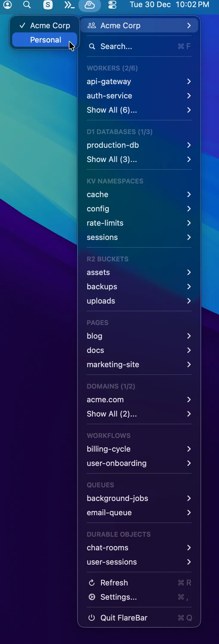This screenshot has height=644, width=219.
Task: Click the power icon next to Quit FlareBar
Action: (92, 618)
